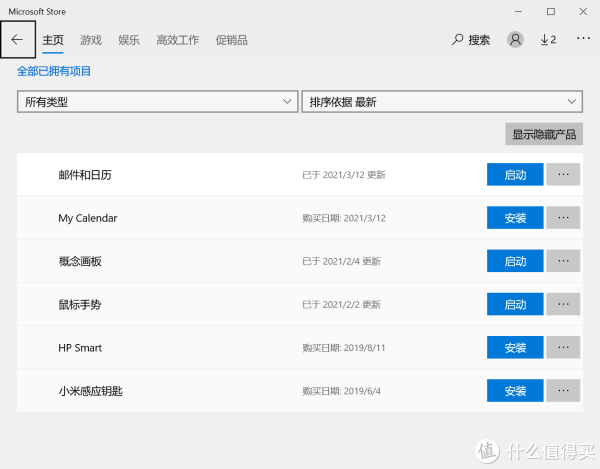600x469 pixels.
Task: Click the 已于 2021/2/2 更新 text
Action: click(x=341, y=305)
